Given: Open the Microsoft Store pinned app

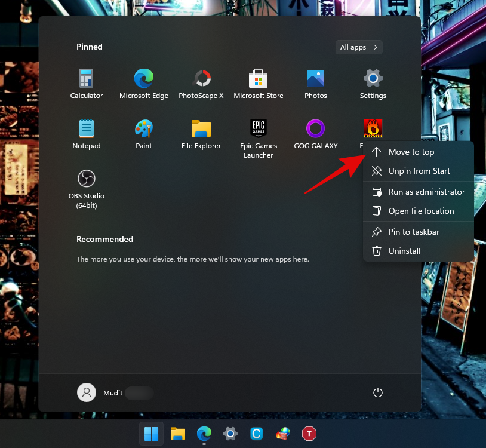Looking at the screenshot, I should tap(258, 84).
